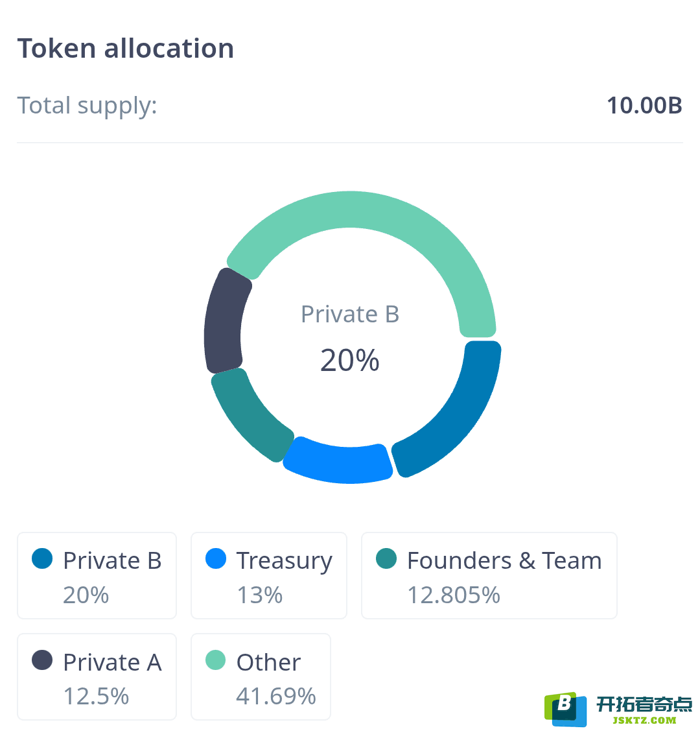Click the Private A legend color dot
This screenshot has width=700, height=729.
(x=41, y=660)
